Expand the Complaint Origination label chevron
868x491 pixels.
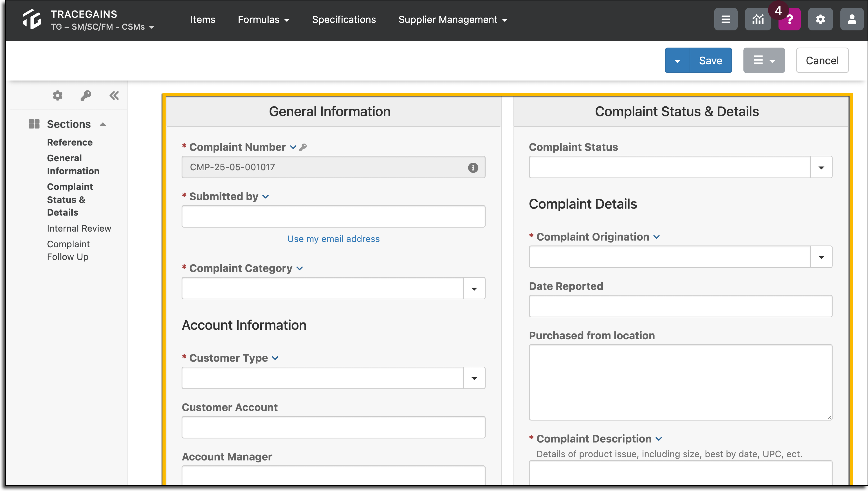(x=656, y=237)
